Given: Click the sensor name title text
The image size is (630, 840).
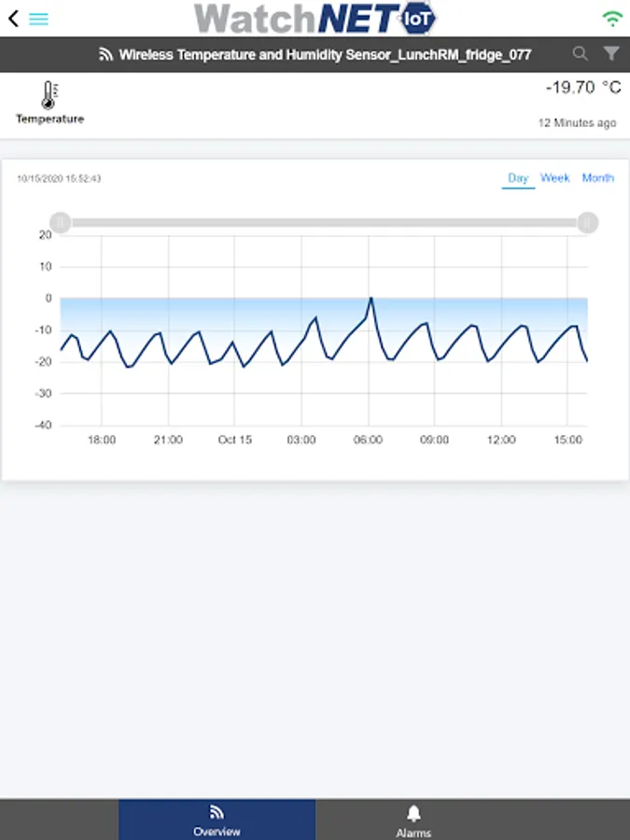Looking at the screenshot, I should pyautogui.click(x=325, y=55).
